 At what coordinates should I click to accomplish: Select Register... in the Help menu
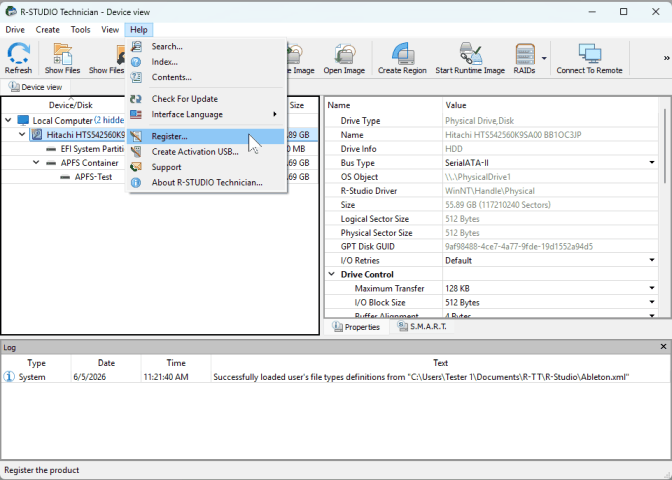click(x=207, y=136)
